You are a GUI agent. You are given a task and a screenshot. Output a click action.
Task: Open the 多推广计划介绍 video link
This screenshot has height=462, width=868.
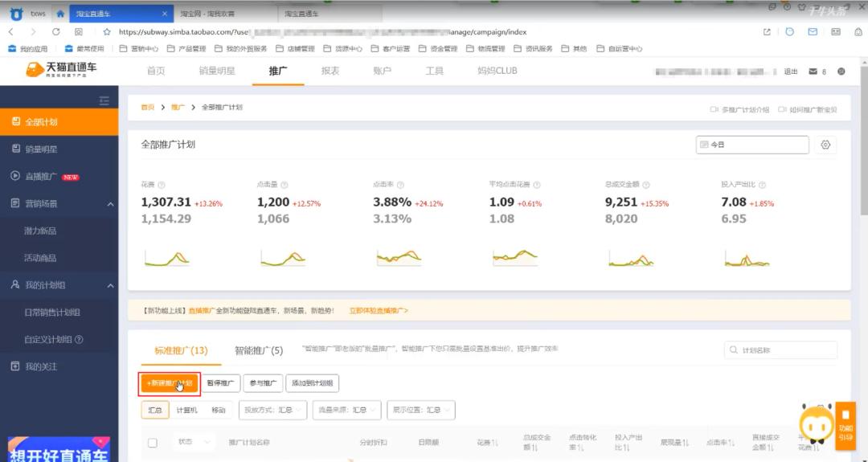click(x=740, y=109)
